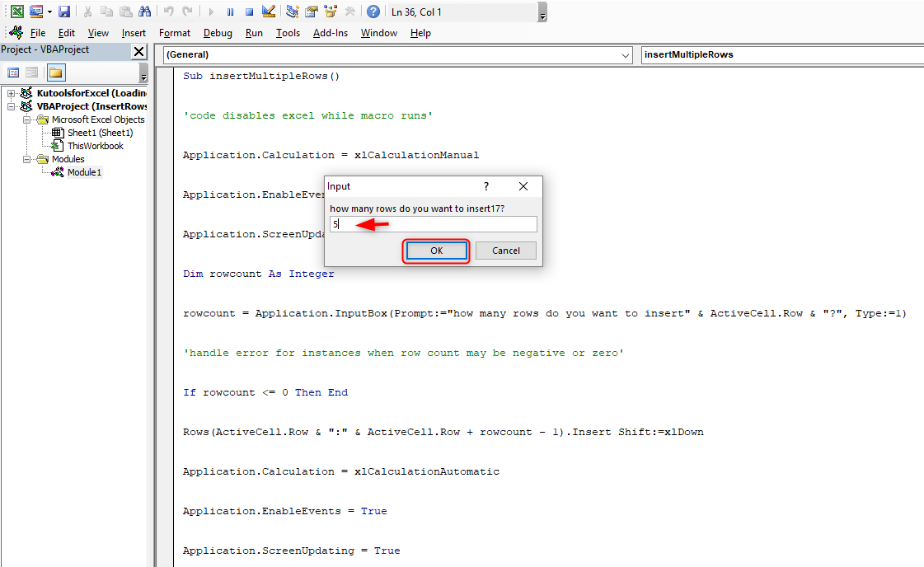
Task: Click the Break (pause) icon
Action: [230, 11]
